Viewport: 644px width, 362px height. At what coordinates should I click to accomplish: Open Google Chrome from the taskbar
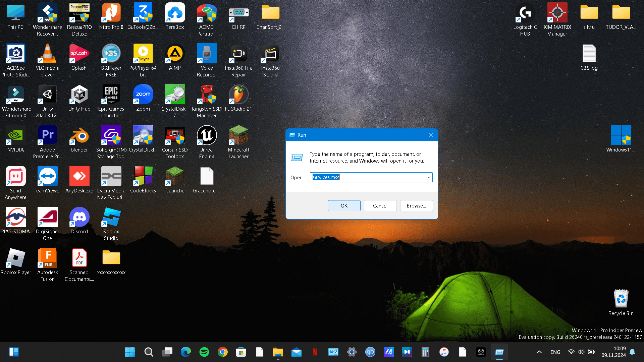coord(222,352)
